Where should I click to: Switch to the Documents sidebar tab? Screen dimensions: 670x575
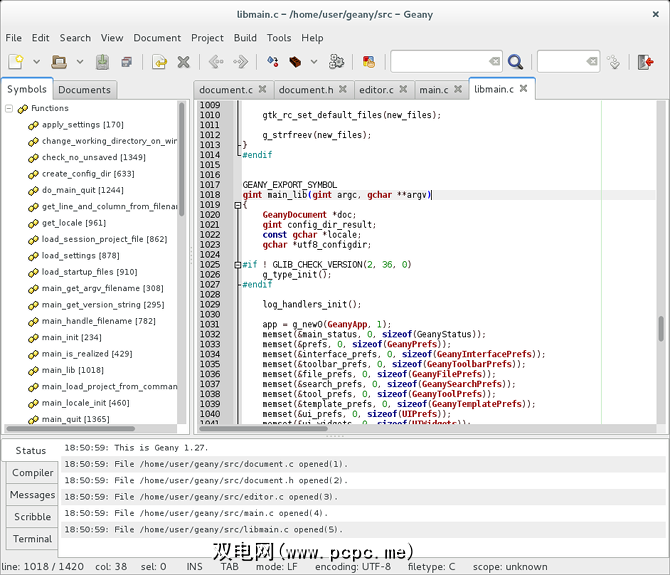click(x=84, y=90)
